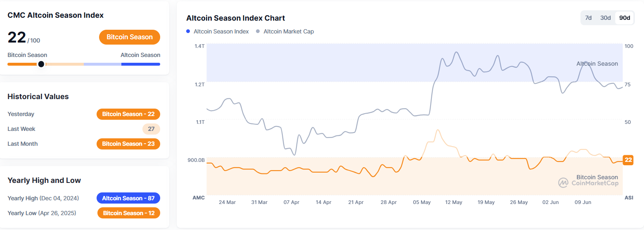Click the Last Month Bitcoin Season - 23 badge
The width and height of the screenshot is (644, 230).
[128, 144]
